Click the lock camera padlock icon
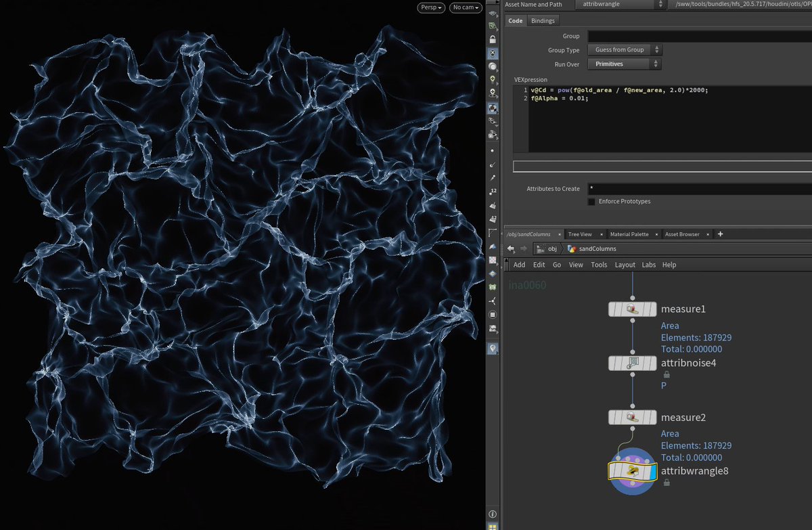Screen dimensions: 812x530 pyautogui.click(x=493, y=40)
